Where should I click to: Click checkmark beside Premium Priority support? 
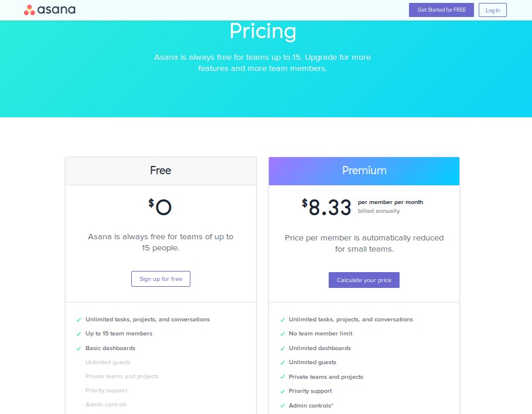pyautogui.click(x=282, y=391)
